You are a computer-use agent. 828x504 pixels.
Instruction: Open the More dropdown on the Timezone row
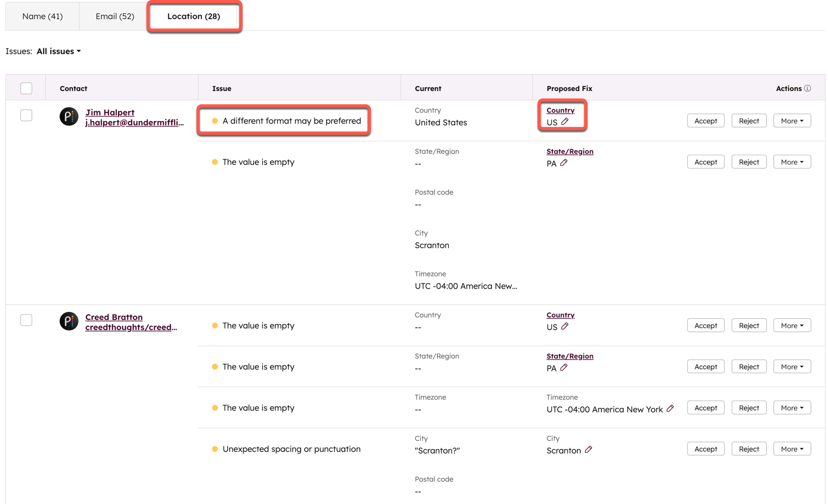click(x=792, y=407)
